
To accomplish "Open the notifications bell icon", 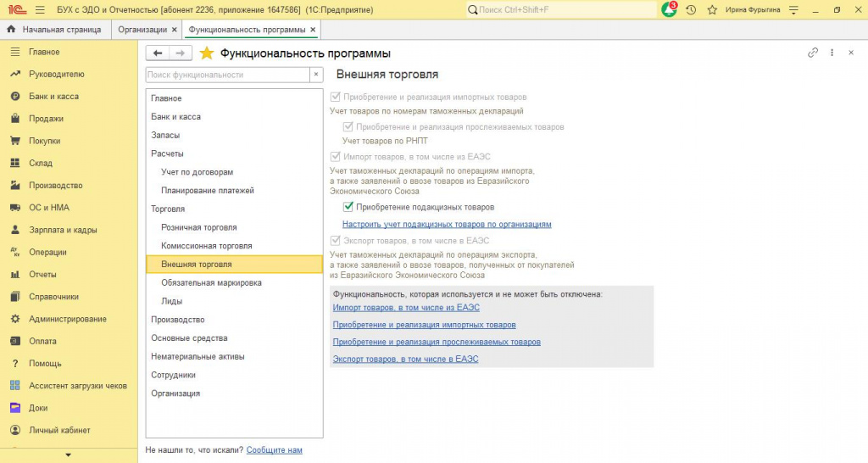I will point(669,9).
